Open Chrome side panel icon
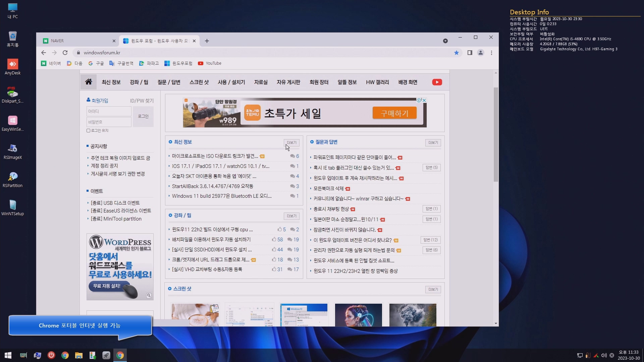Screen dimensions: 644x362 click(x=470, y=53)
